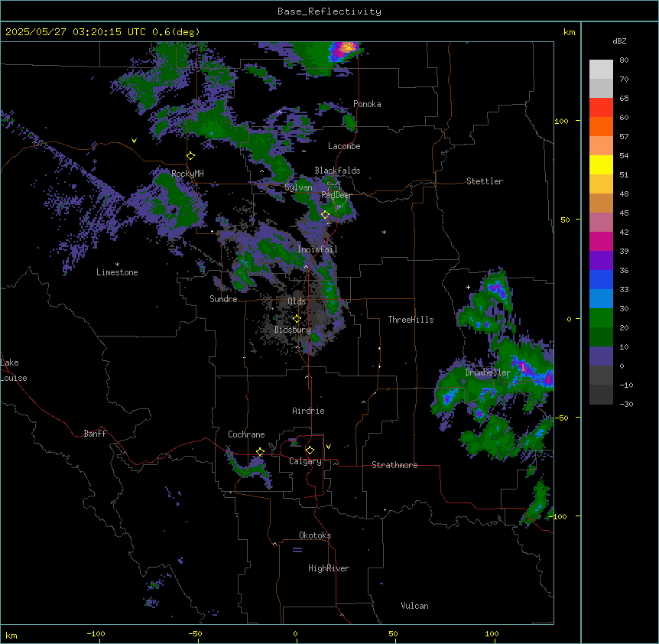This screenshot has height=644, width=659.
Task: Select the royal blue swatch in dBZ legend
Action: point(601,279)
